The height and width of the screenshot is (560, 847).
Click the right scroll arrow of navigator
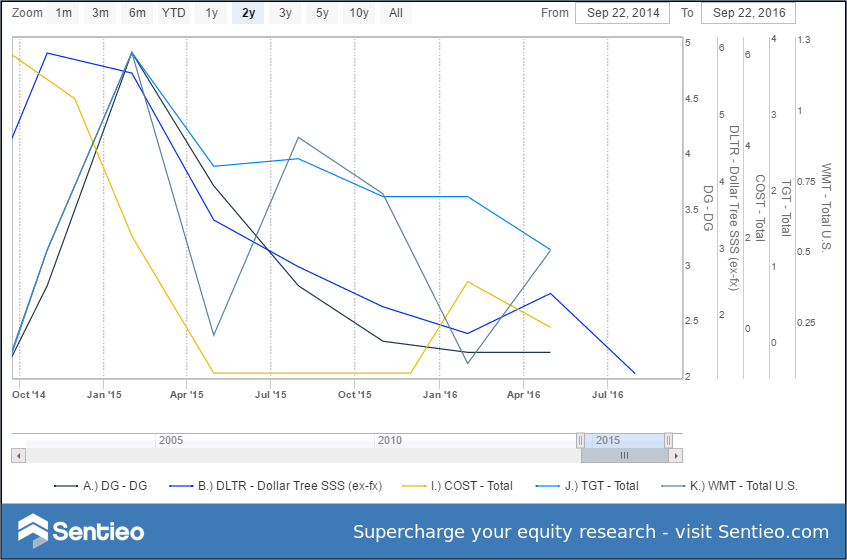[676, 456]
